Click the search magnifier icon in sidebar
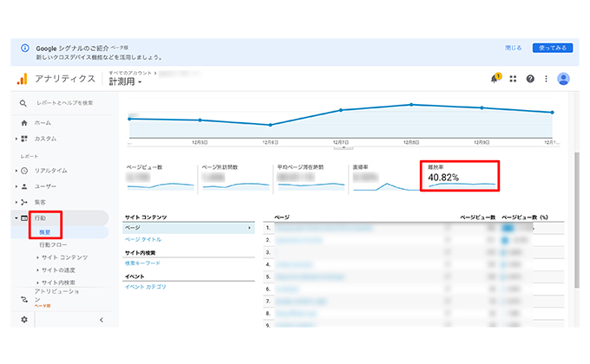This screenshot has width=590, height=364. pos(23,103)
